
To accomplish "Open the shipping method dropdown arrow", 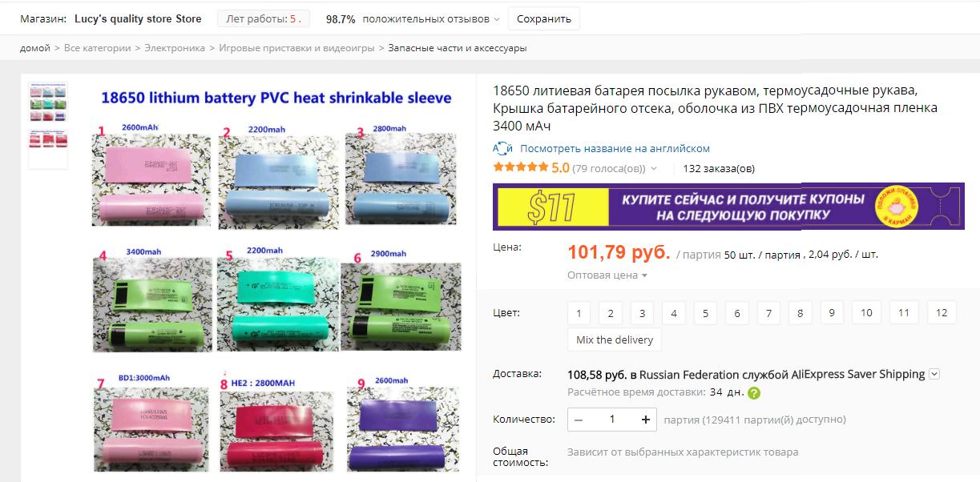I will point(934,374).
